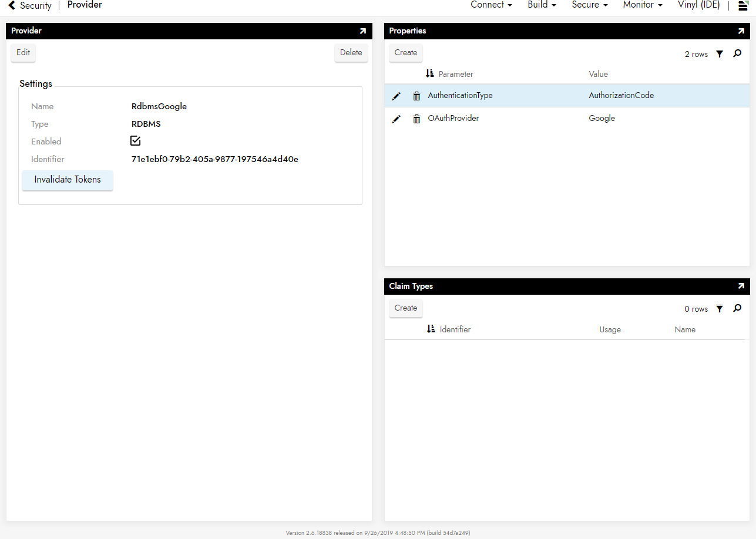Viewport: 756px width, 539px height.
Task: Go back to Security page
Action: [x=29, y=6]
